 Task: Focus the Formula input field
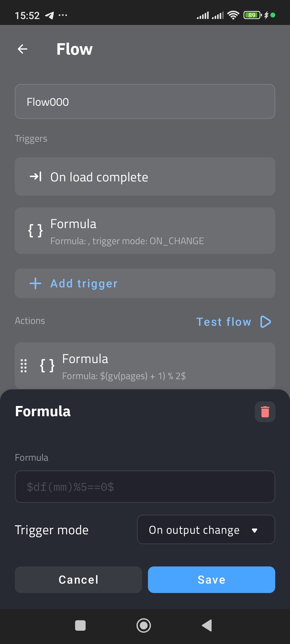pyautogui.click(x=145, y=487)
